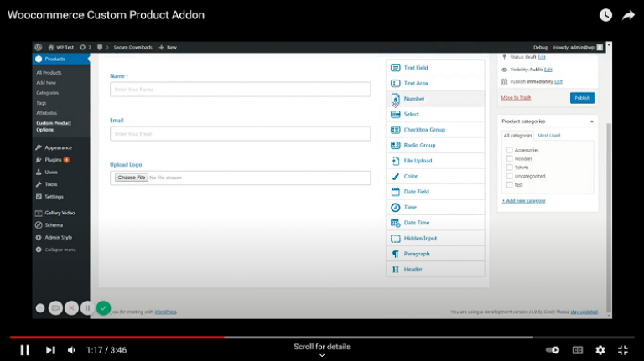Open the Watch Later clock icon
Image resolution: width=644 pixels, height=361 pixels.
coord(605,15)
